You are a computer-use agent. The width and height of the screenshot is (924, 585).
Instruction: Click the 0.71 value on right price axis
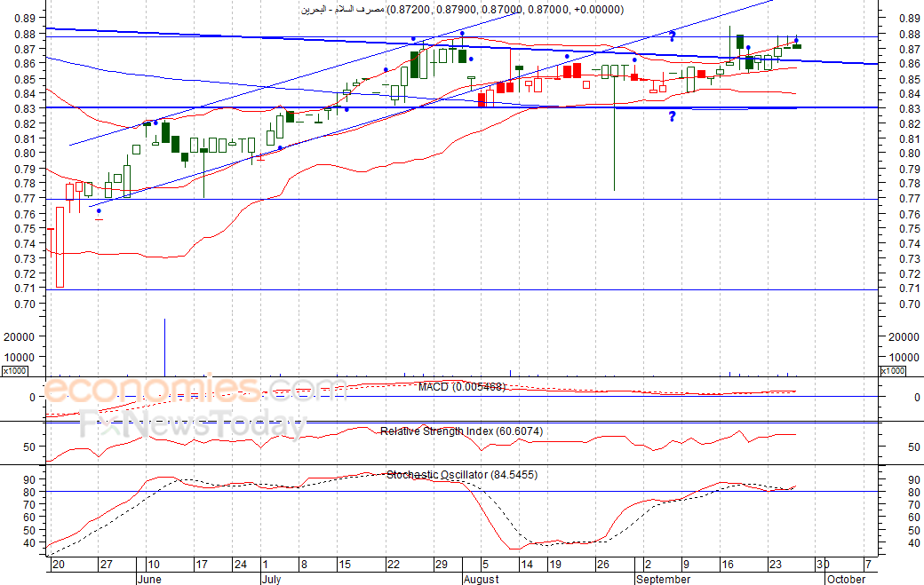(x=910, y=289)
